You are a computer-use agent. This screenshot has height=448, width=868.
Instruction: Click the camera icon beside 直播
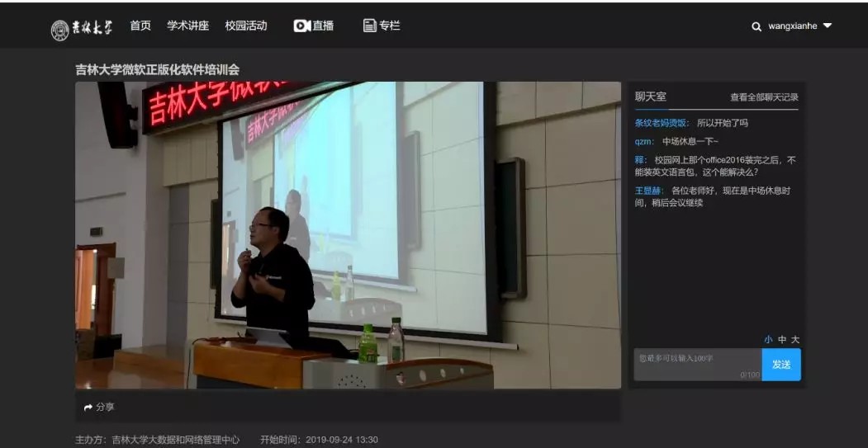click(x=301, y=26)
